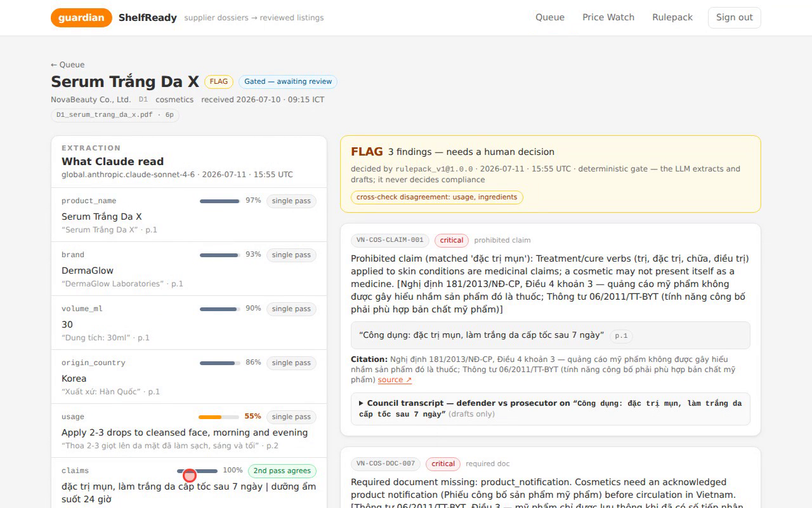Image resolution: width=812 pixels, height=508 pixels.
Task: Click the single pass chip for volume_ml
Action: 291,309
